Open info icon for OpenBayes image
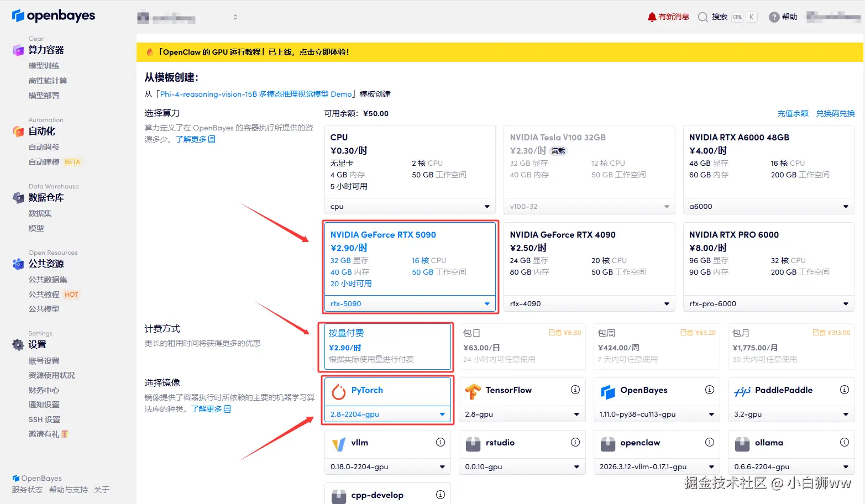This screenshot has width=865, height=504. pyautogui.click(x=710, y=390)
